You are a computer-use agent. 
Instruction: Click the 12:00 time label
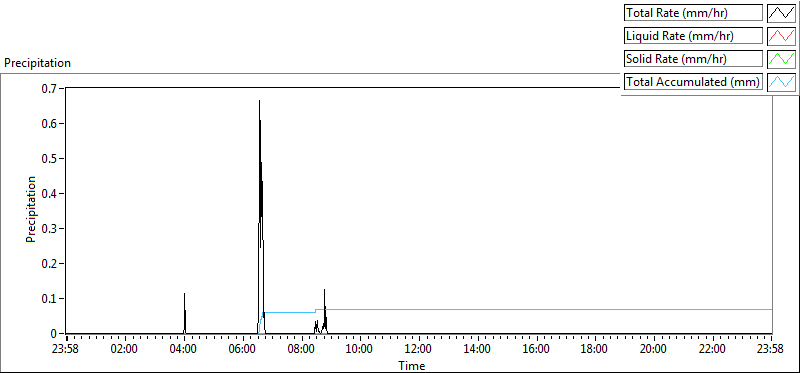coord(419,350)
